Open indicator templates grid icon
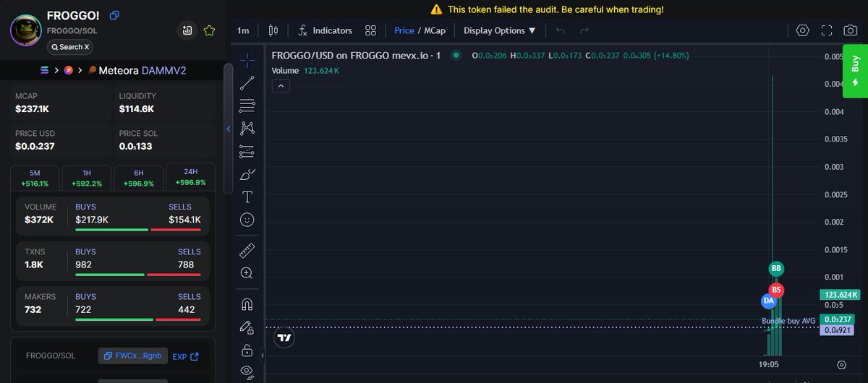Viewport: 868px width, 383px height. click(x=370, y=30)
